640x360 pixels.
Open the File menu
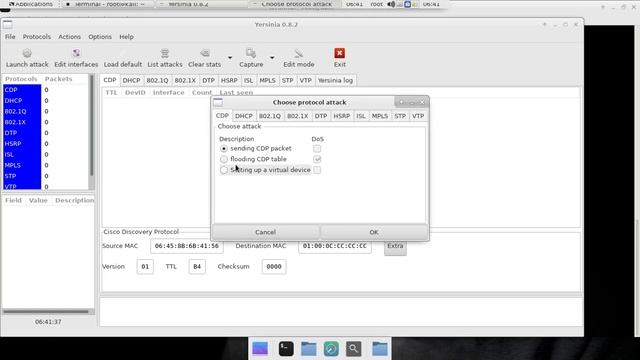tap(10, 37)
